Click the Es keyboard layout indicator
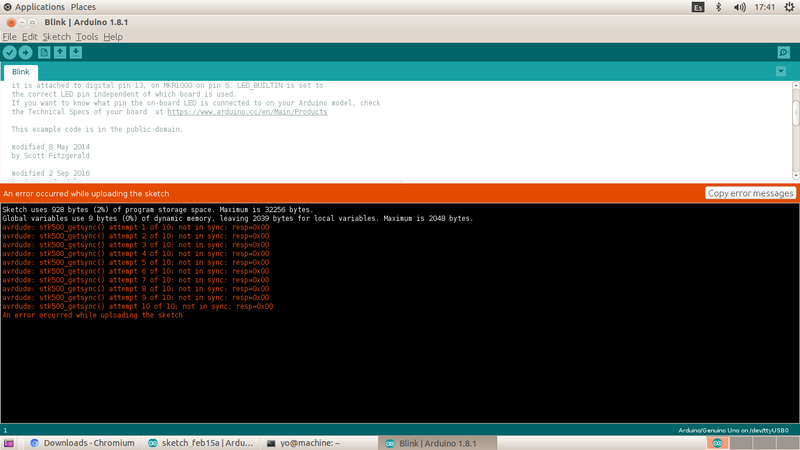 [x=698, y=7]
